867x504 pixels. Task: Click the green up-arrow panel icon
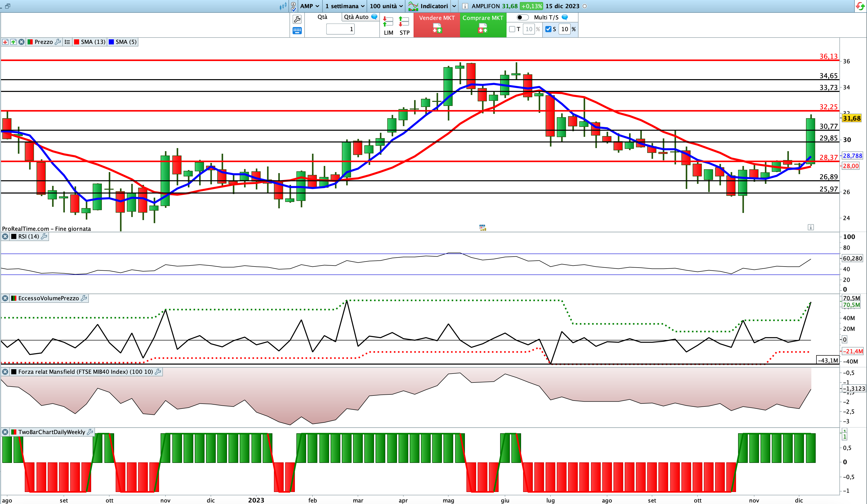[14, 42]
